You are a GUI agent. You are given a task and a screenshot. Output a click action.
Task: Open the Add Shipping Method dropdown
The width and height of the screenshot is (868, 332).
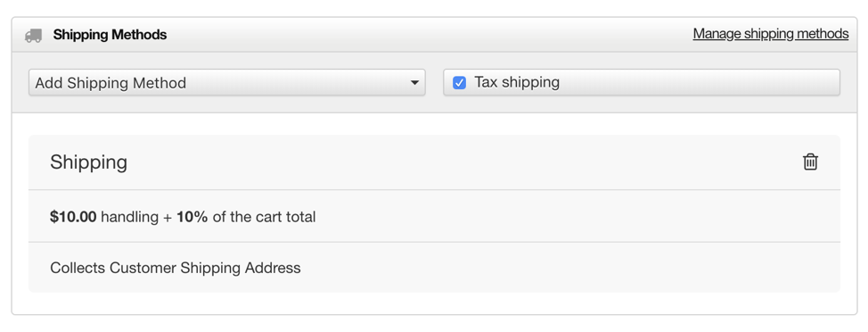227,83
